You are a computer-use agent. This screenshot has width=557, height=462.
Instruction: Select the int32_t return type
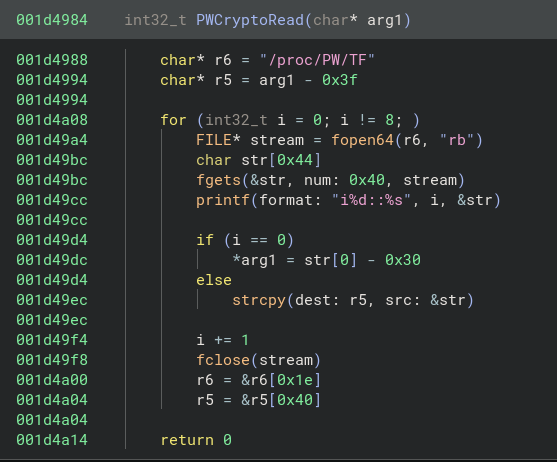coord(156,20)
